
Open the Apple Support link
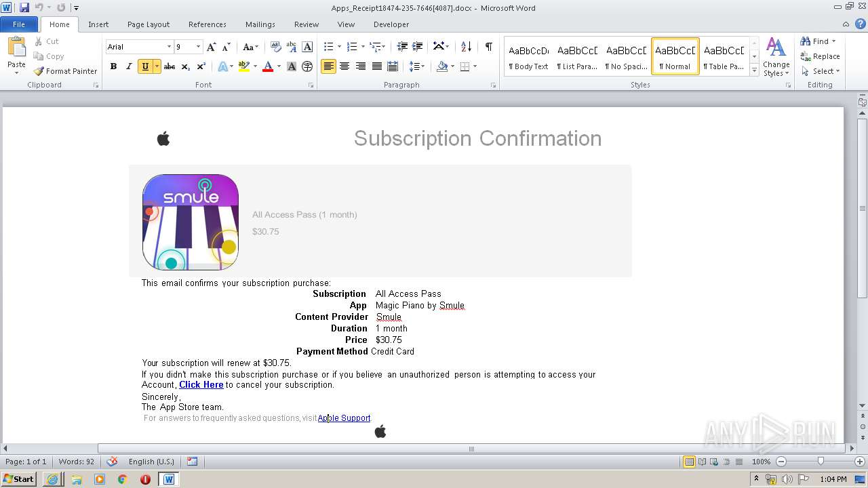(x=344, y=418)
